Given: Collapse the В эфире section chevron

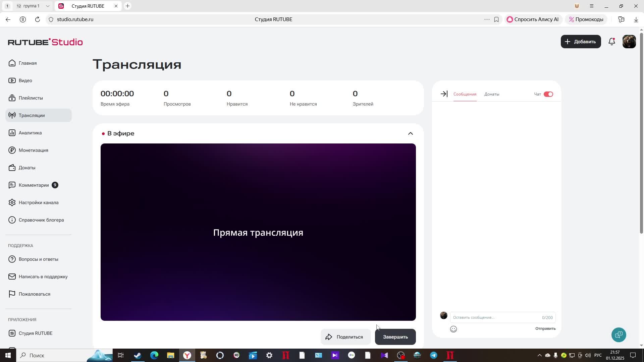Looking at the screenshot, I should point(410,133).
